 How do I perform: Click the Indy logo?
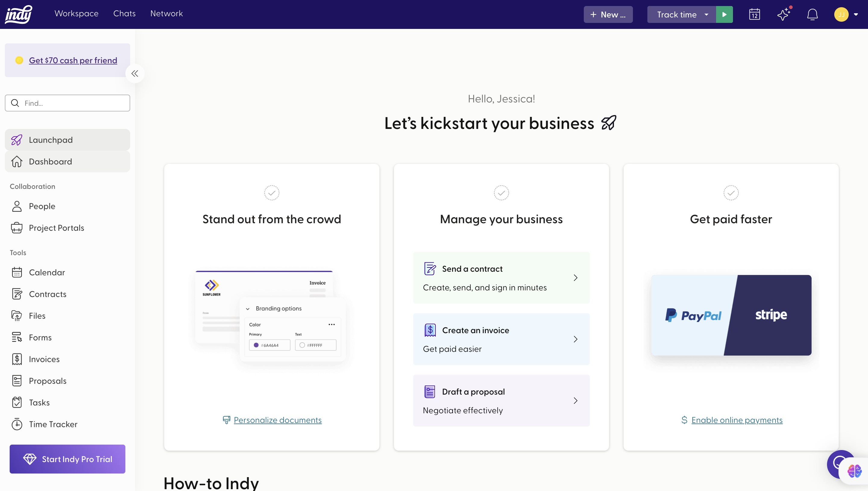19,14
